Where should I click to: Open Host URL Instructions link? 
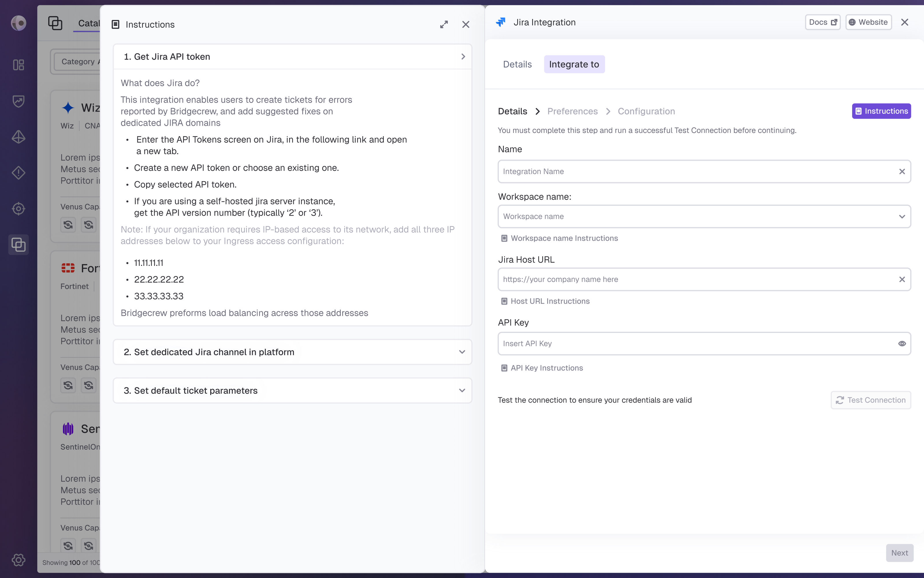click(x=545, y=301)
